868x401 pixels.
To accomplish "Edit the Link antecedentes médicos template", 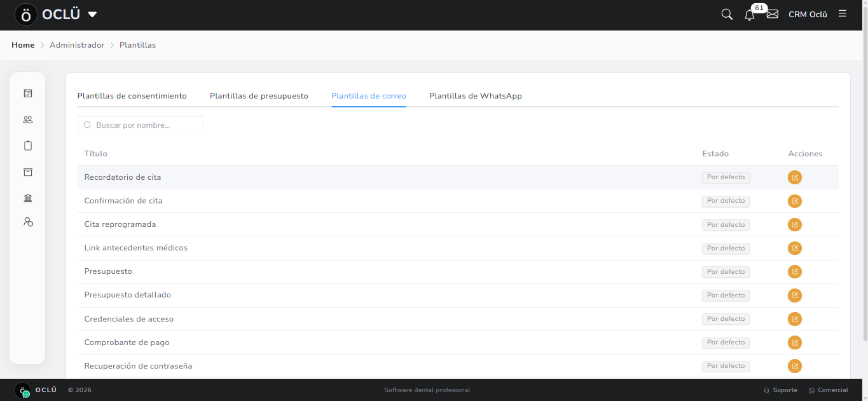I will coord(795,248).
